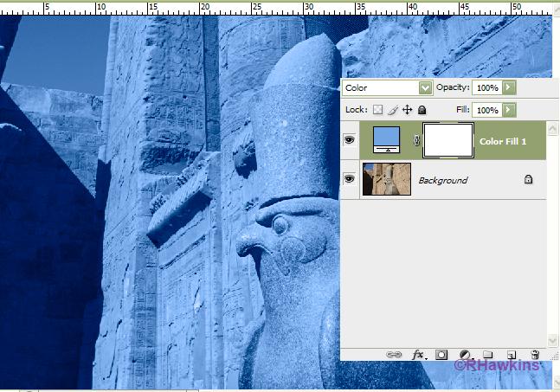Click layers panel scroll up arrow

click(x=552, y=129)
